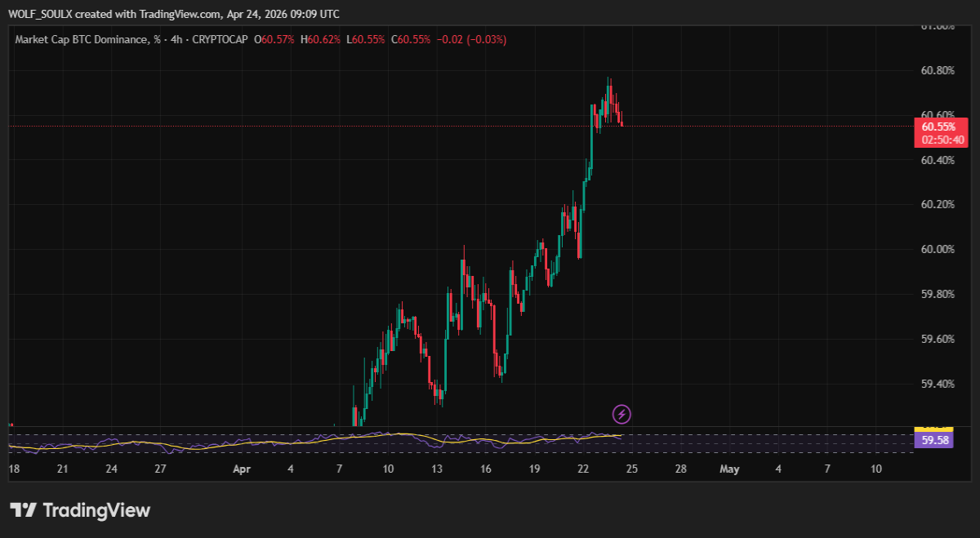Click the 24 date label on time axis
Viewport: 980px width, 538px height.
point(111,469)
